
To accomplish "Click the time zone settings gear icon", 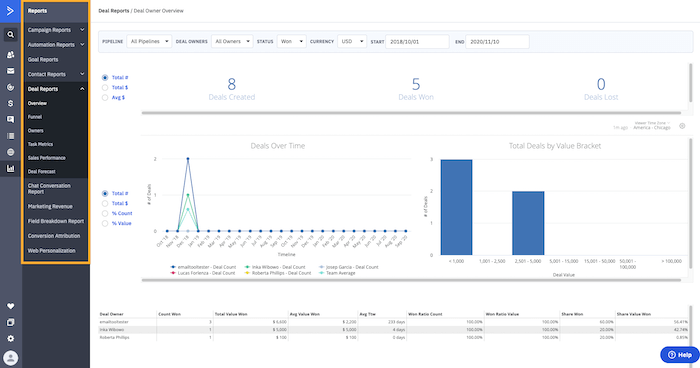I will tap(682, 126).
